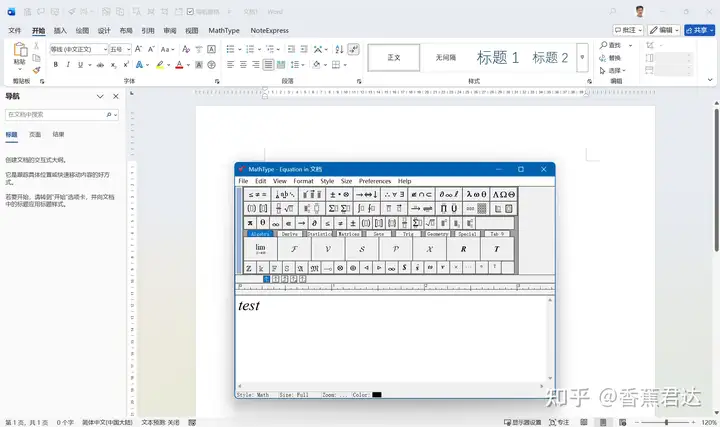Open arrow symbols palette in MathType
This screenshot has width=720, height=427.
pos(366,194)
